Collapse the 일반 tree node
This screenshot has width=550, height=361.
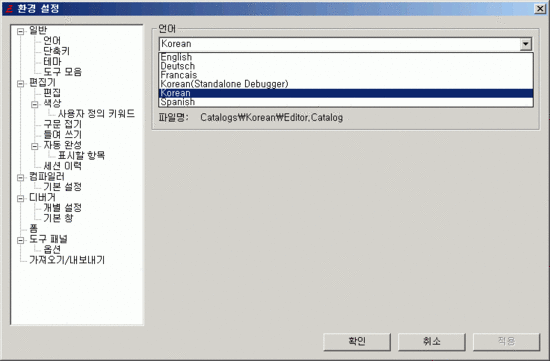pos(21,32)
